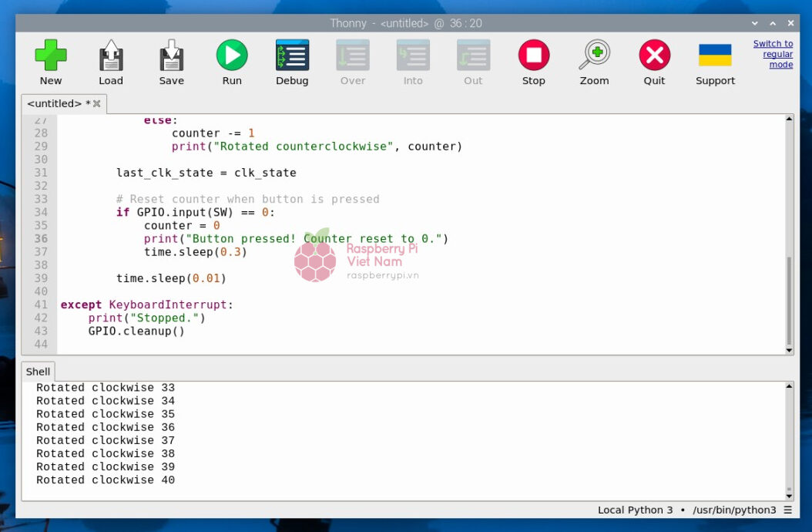Switch to regular mode link

[x=773, y=54]
